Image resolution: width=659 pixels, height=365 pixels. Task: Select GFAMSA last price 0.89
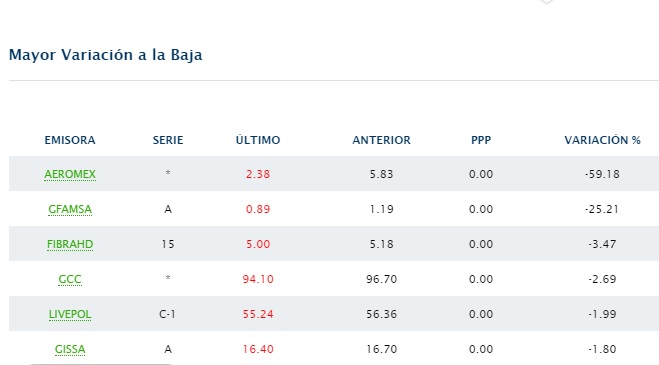pos(258,209)
